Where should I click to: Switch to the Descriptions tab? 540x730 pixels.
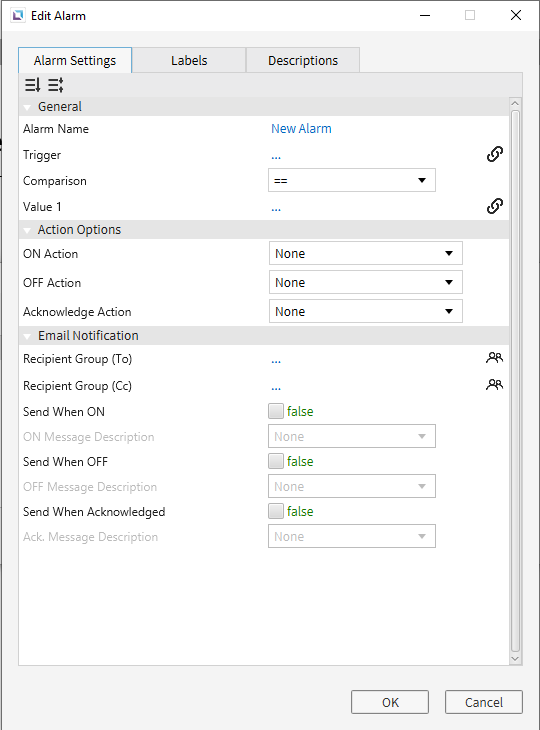click(x=303, y=61)
